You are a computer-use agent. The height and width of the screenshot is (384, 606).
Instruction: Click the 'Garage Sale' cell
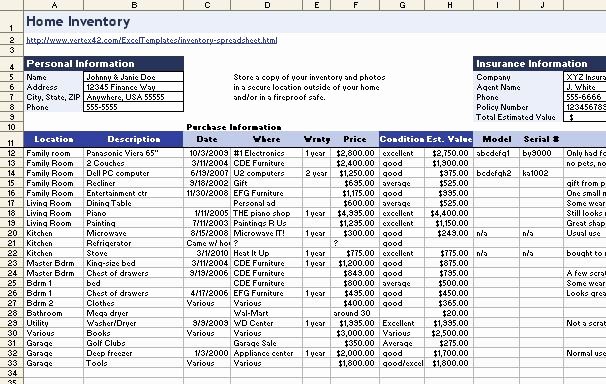[267, 343]
